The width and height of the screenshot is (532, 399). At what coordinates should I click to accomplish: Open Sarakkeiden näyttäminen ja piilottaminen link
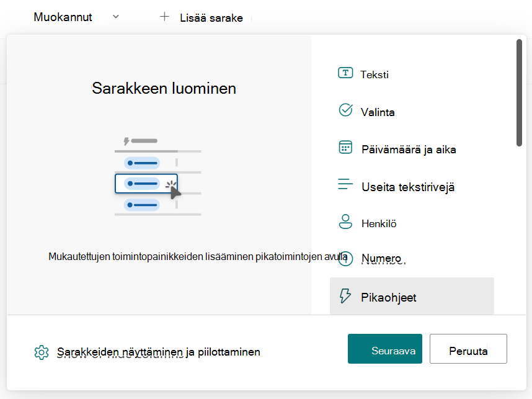click(159, 352)
